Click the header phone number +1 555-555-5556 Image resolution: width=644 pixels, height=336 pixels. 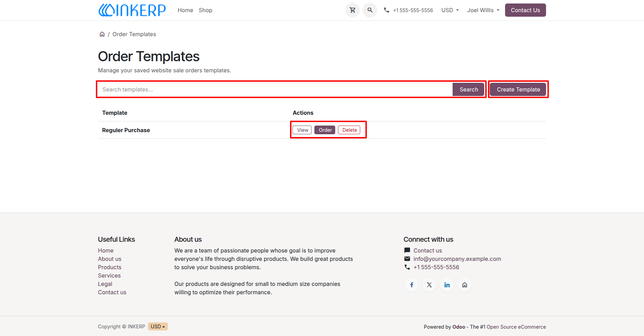click(413, 10)
